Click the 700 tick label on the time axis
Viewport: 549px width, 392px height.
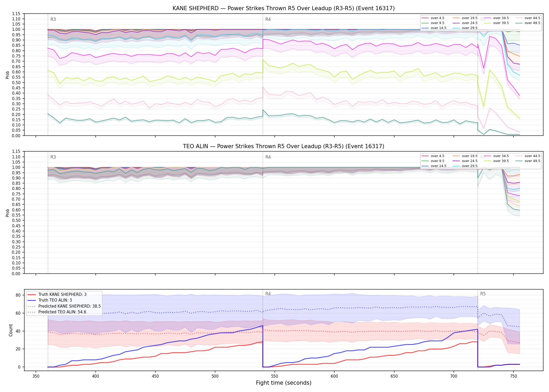(x=454, y=376)
